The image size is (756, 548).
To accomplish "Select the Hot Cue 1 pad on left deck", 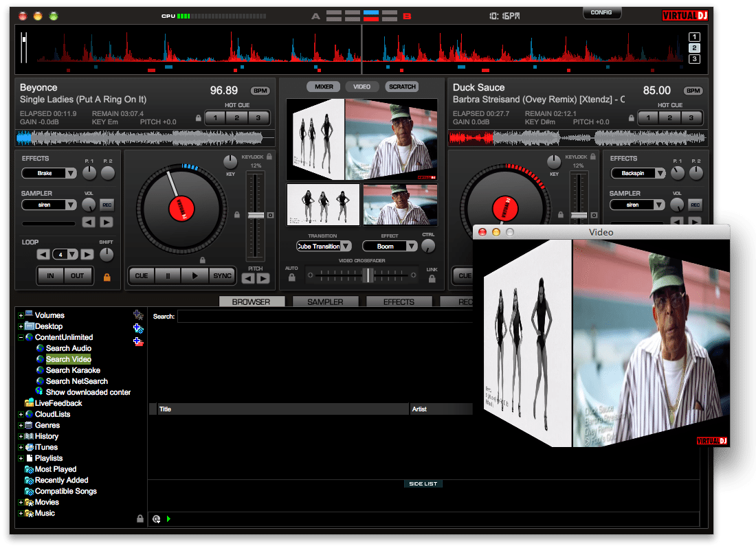I will point(215,117).
